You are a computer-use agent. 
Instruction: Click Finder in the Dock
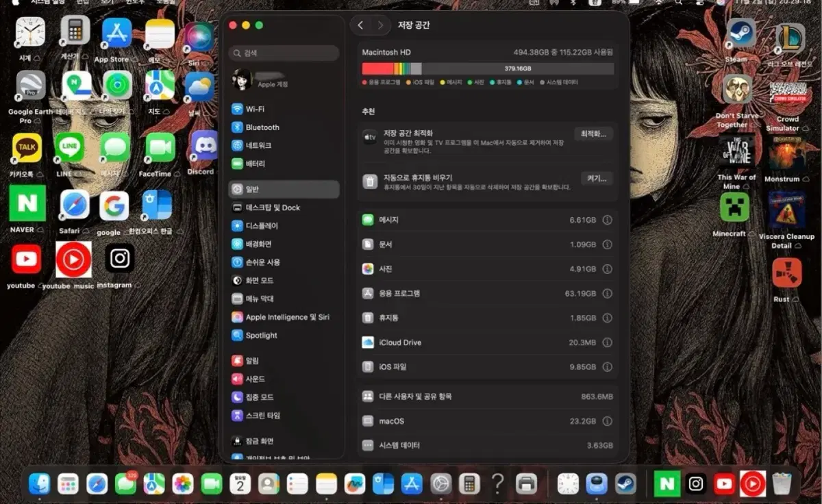pyautogui.click(x=39, y=484)
